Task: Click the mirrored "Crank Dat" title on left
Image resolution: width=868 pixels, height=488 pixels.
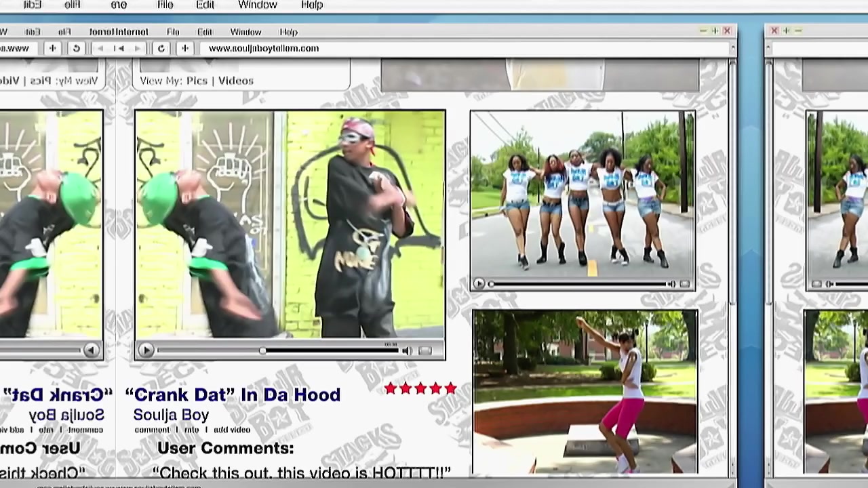Action: pyautogui.click(x=57, y=394)
